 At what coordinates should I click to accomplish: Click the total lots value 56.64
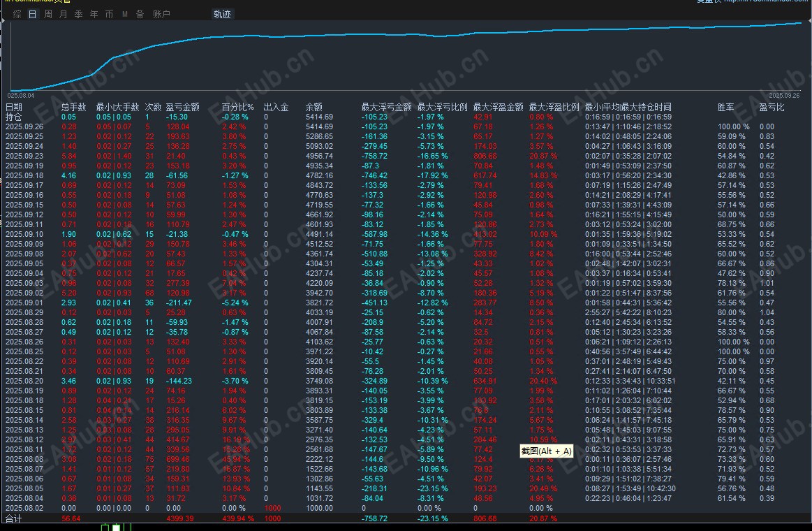pyautogui.click(x=71, y=518)
